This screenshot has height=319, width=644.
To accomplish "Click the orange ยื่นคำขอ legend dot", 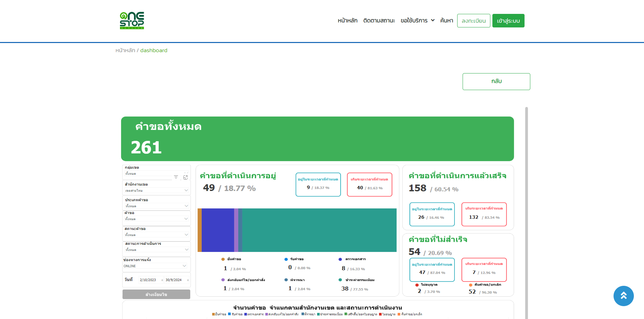I will [223, 259].
